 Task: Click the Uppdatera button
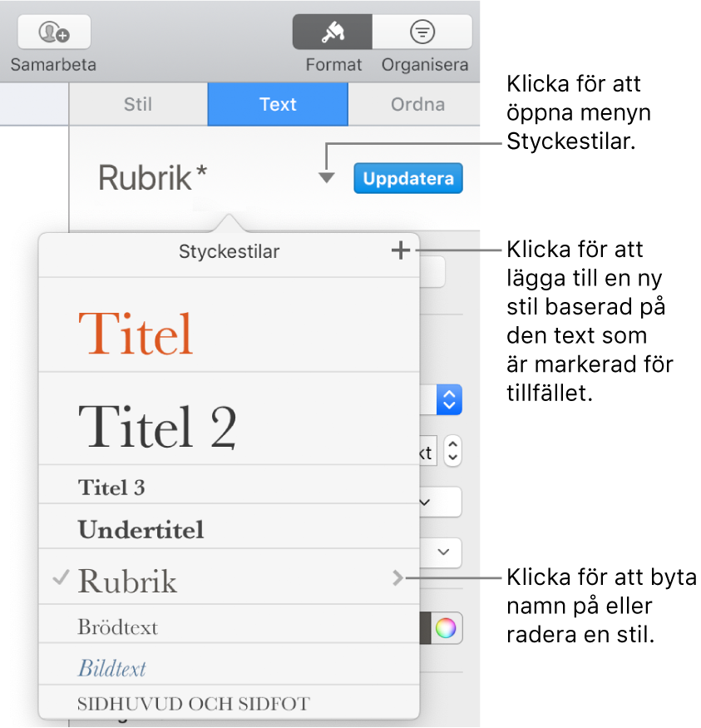(x=408, y=178)
